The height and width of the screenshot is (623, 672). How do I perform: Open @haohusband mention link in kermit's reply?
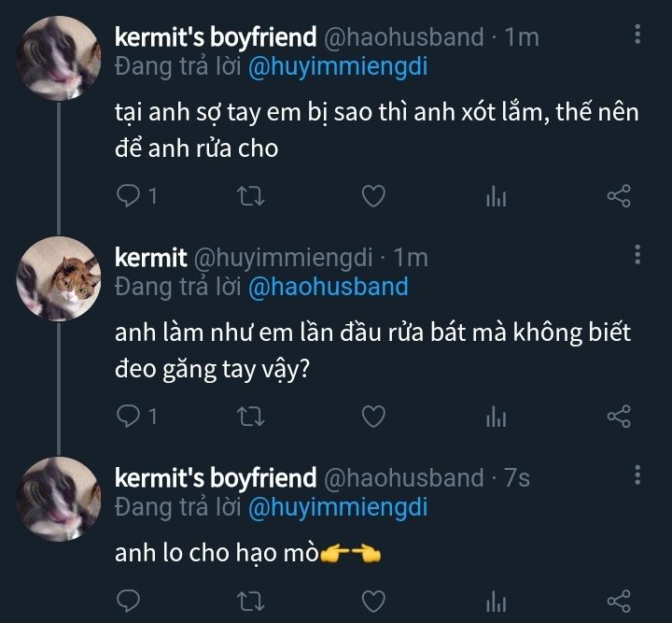(x=329, y=286)
